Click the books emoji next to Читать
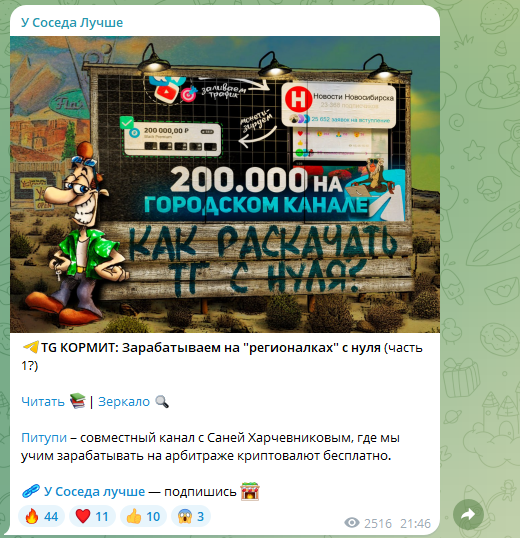Screen dimensions: 520x538 78,401
